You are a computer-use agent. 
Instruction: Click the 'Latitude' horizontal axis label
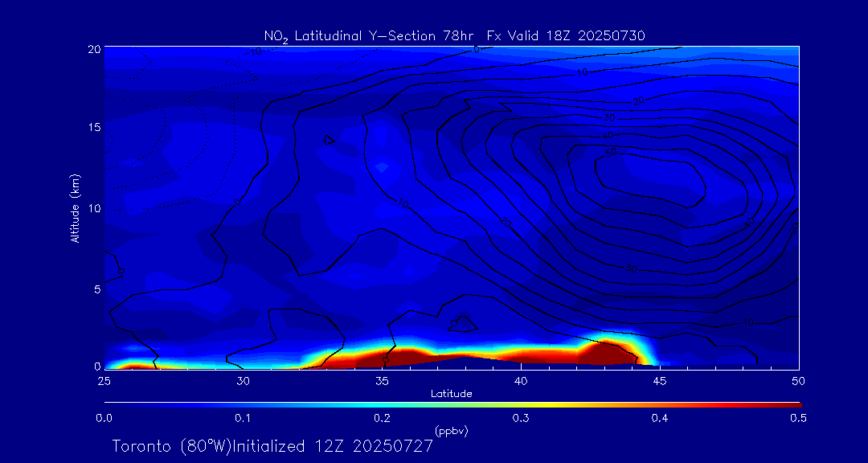pyautogui.click(x=451, y=393)
